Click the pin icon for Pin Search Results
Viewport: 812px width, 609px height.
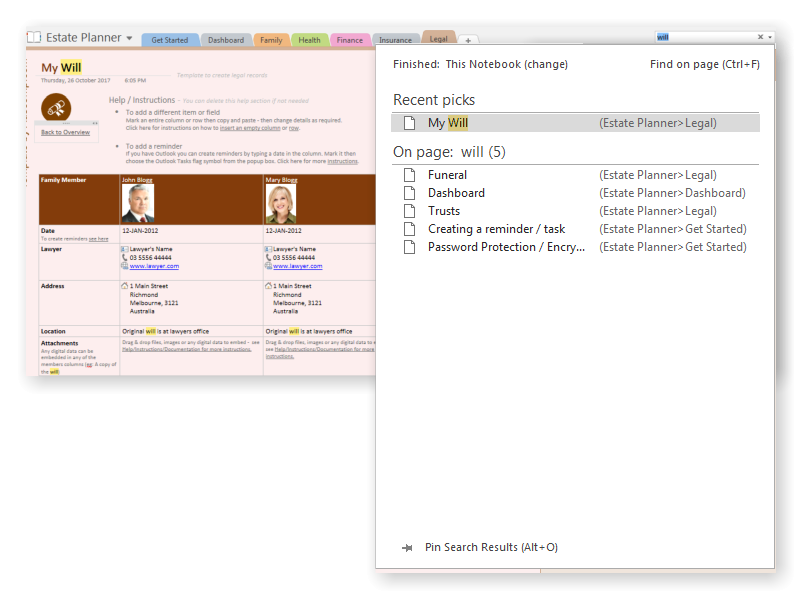coord(407,548)
